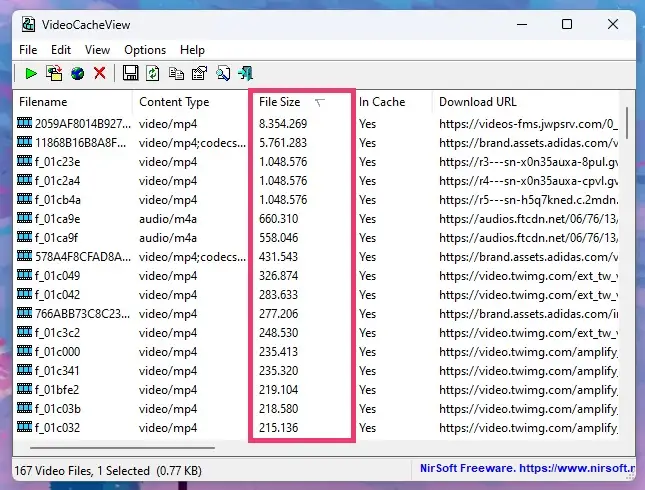Select the 11868B16B8A8F file row
645x490 pixels.
pos(316,143)
